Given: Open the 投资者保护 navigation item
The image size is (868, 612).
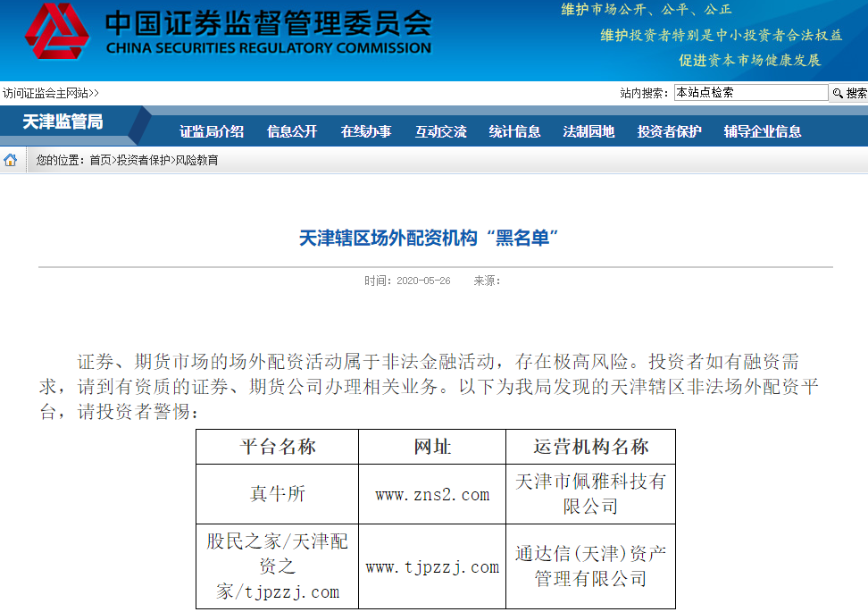Looking at the screenshot, I should 668,130.
